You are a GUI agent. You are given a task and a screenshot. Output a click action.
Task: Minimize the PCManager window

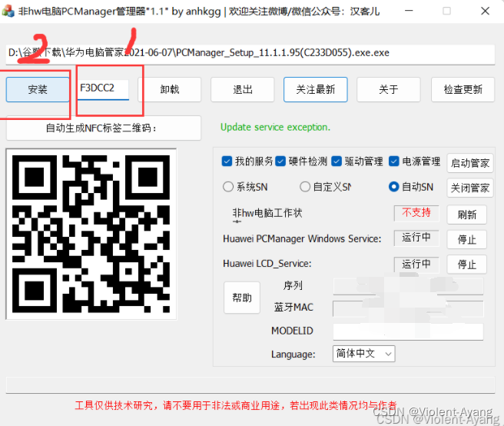409,11
